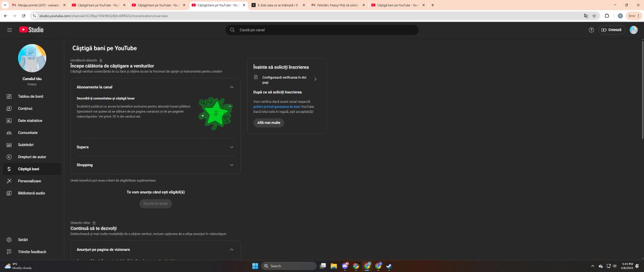Screen dimensions: 644x272
Task: Open the weather widget Mostly cloudy
Action: 18,266
